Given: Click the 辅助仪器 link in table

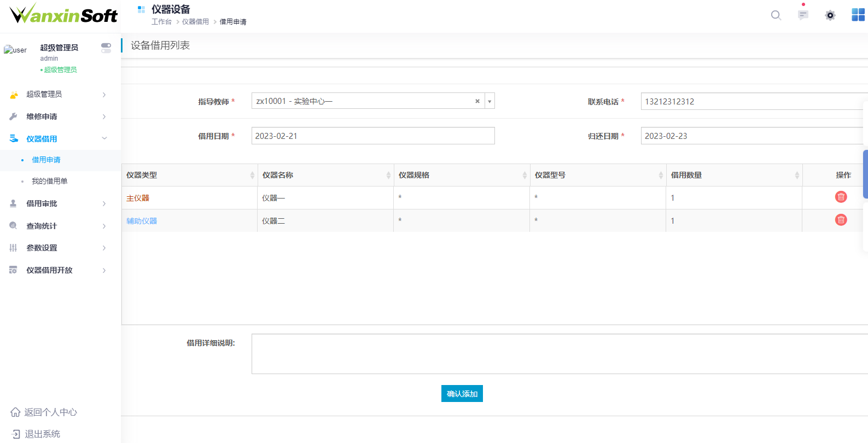Looking at the screenshot, I should click(142, 221).
